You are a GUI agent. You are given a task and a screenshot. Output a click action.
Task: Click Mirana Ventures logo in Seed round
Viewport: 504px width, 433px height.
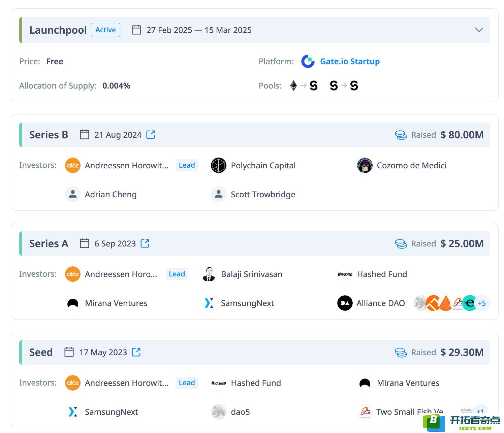pos(365,383)
